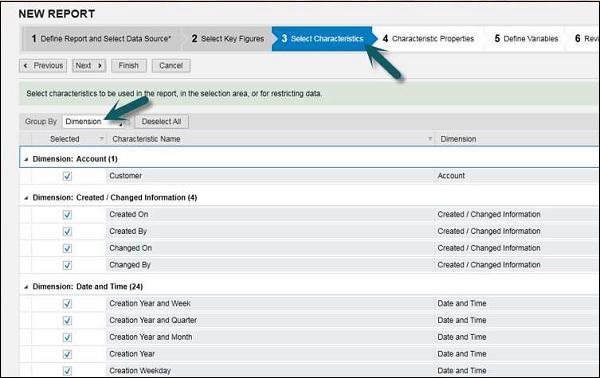Click the filter icon in Characteristic Name header
Viewport: 600px width, 378px height.
(430, 139)
